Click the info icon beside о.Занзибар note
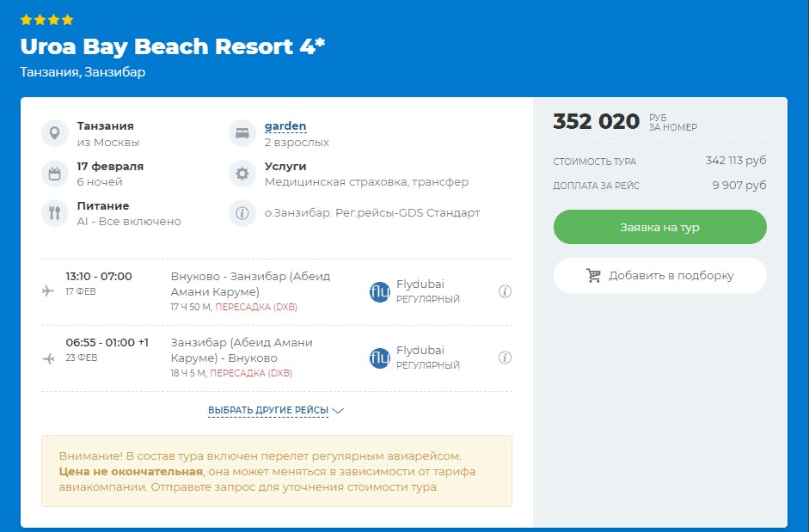 (242, 213)
